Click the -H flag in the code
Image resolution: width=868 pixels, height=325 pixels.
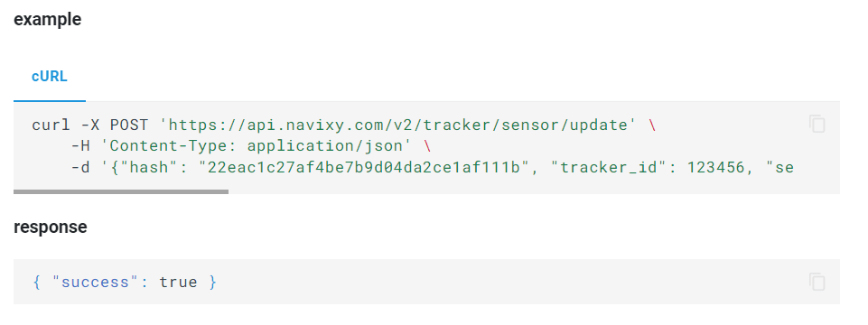click(80, 146)
